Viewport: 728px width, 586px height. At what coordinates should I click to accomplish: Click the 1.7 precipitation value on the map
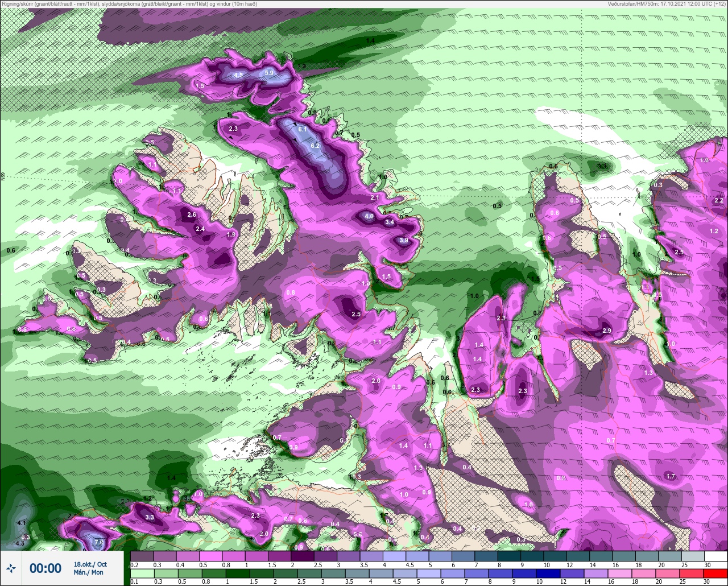[x=671, y=476]
